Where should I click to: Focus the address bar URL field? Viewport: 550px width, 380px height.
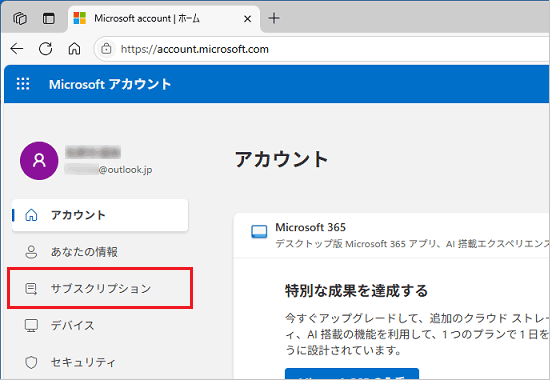coord(321,49)
